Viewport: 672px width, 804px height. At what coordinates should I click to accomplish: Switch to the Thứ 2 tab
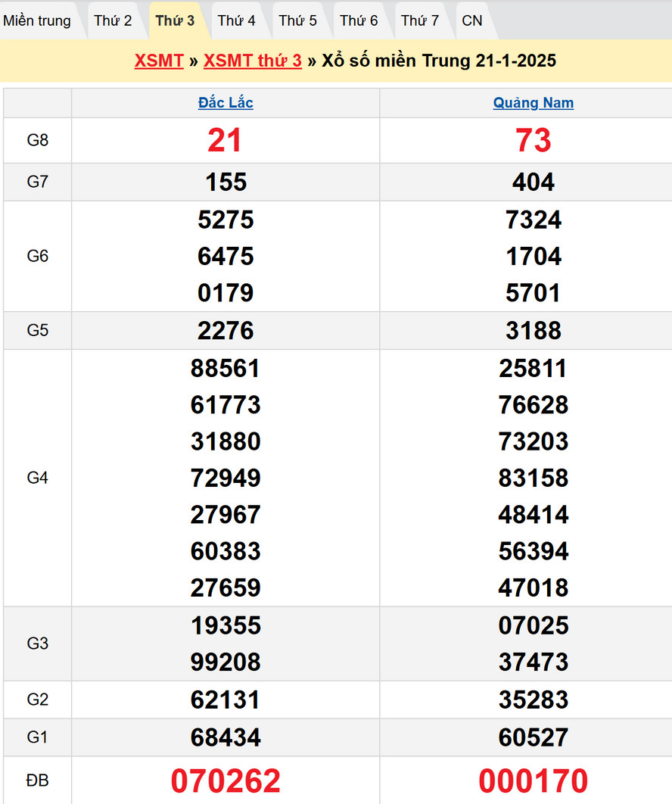click(x=113, y=20)
